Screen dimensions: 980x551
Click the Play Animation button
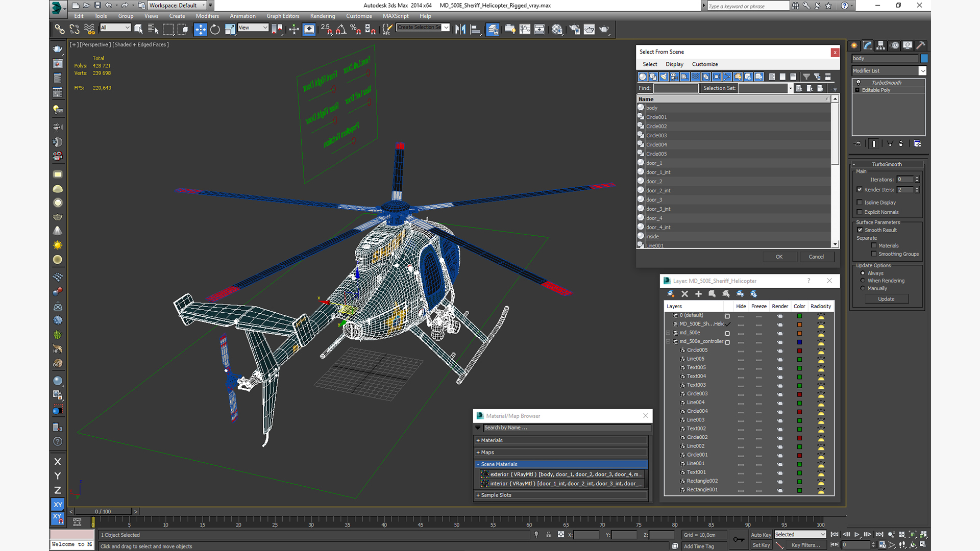tap(857, 534)
